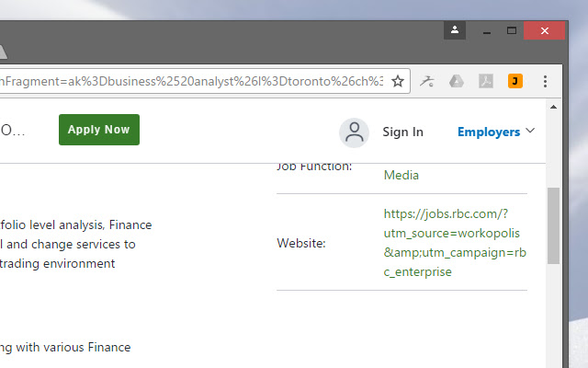Close the browser window
588x368 pixels.
[545, 30]
